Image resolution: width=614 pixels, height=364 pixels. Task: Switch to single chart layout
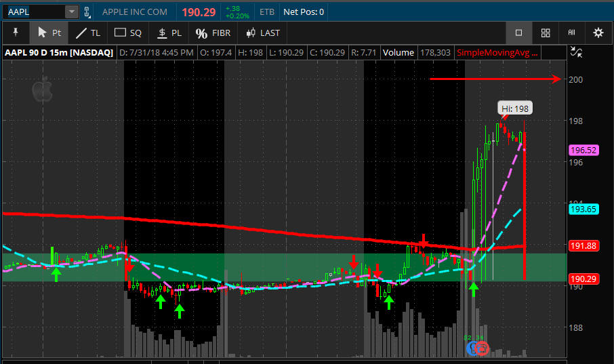[x=518, y=33]
